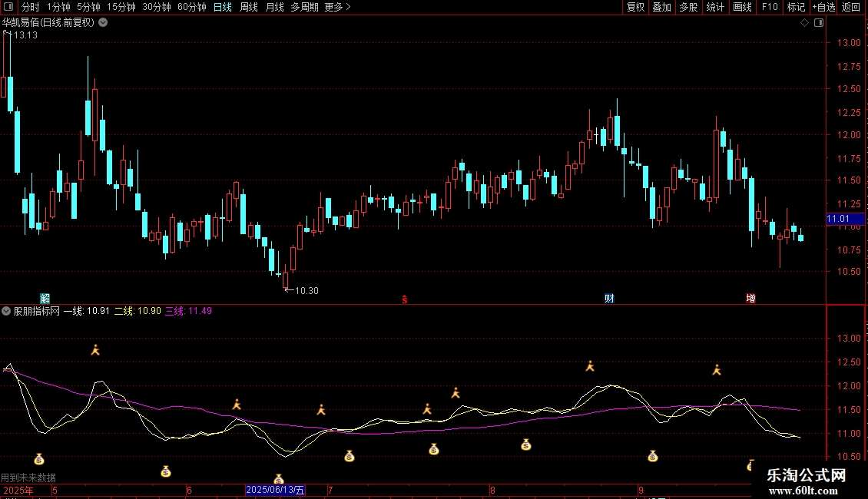Click the 解 event marker under chart

point(45,298)
